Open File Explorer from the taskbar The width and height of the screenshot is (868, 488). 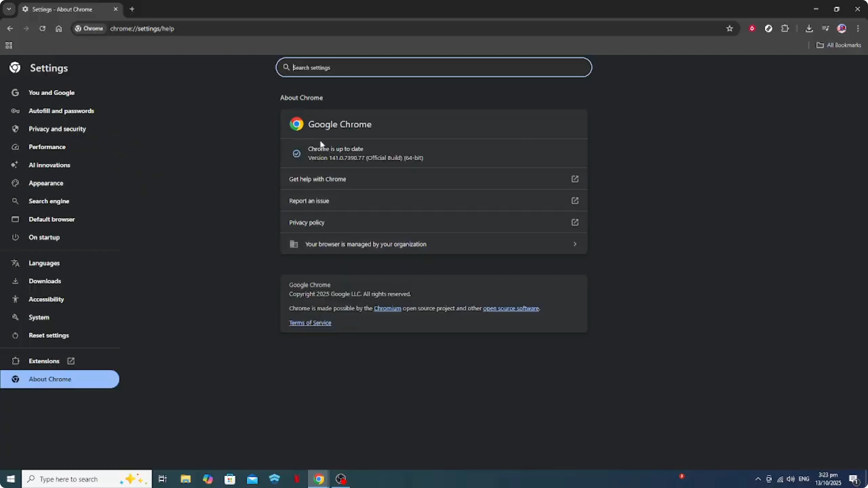tap(185, 479)
